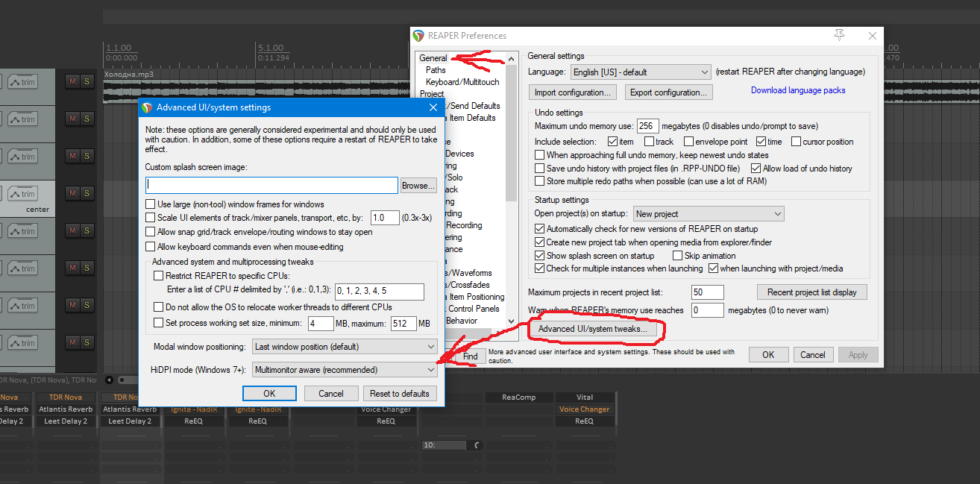Open HiDPI mode dropdown
Image resolution: width=980 pixels, height=484 pixels.
345,370
